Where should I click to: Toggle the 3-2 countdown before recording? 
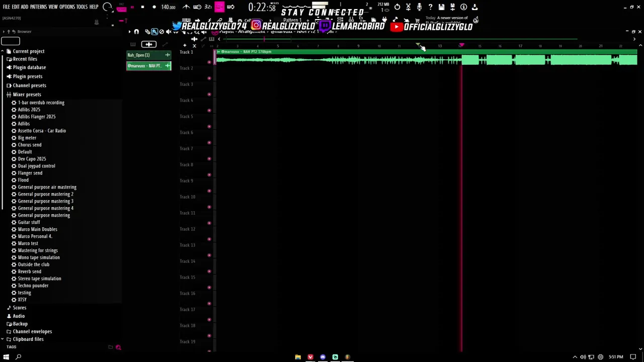point(208,7)
